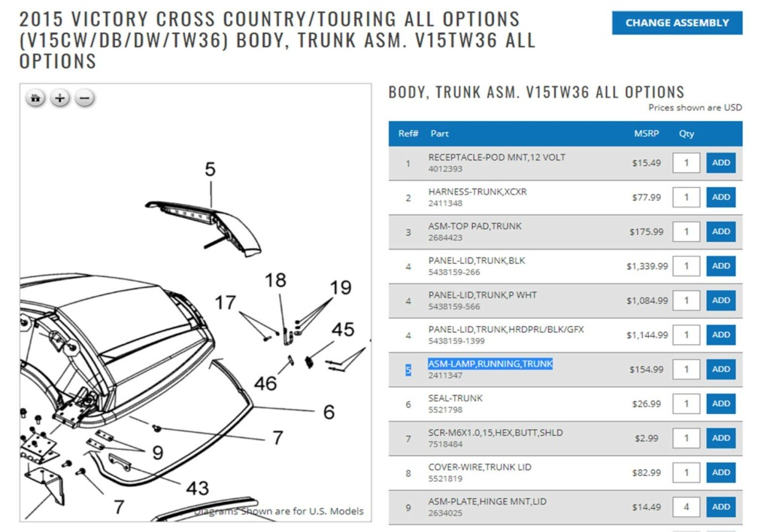Add COVER-WIRE,TRUNK LID to cart

721,472
